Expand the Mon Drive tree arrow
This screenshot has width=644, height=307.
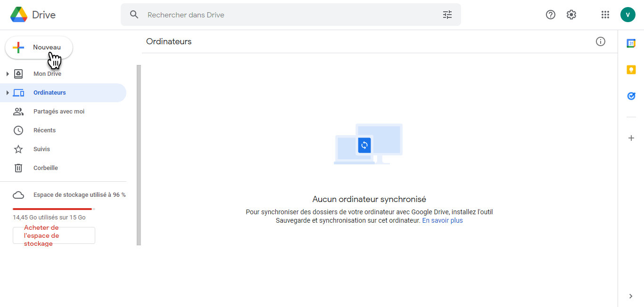pyautogui.click(x=8, y=74)
